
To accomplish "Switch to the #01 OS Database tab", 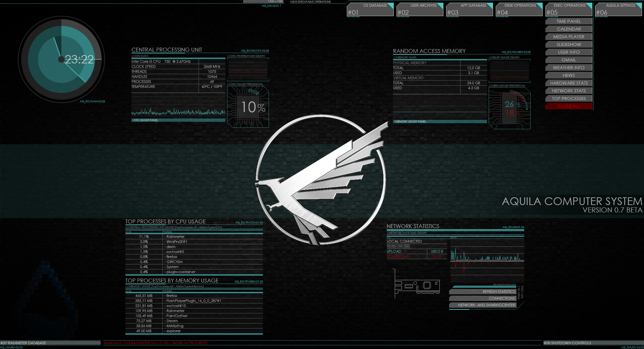I will (x=370, y=9).
